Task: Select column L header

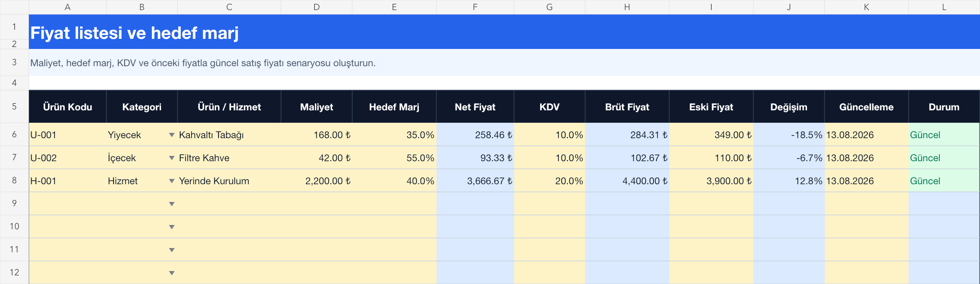Action: [944, 7]
